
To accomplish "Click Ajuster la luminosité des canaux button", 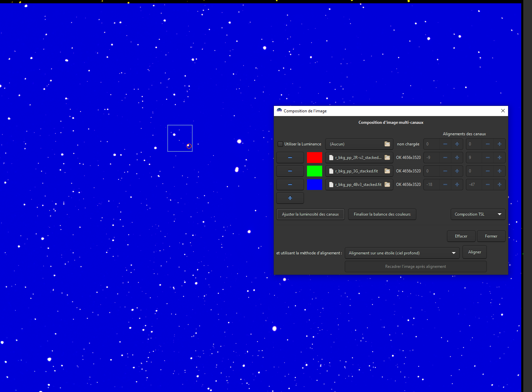I will point(310,214).
